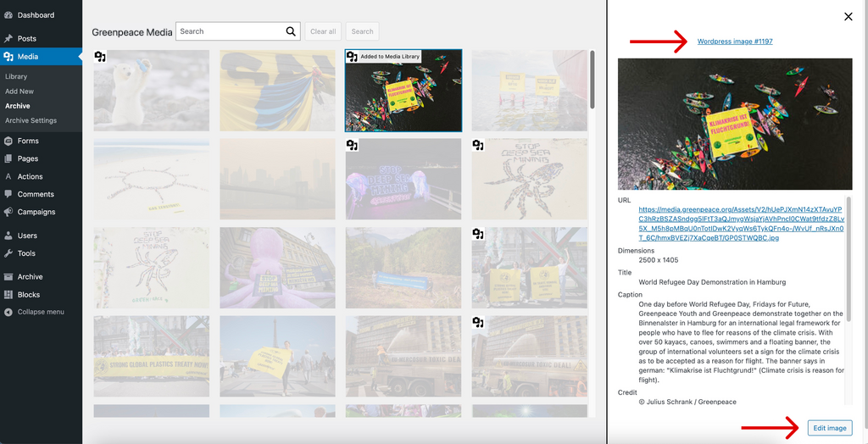Click the Users person icon
The width and height of the screenshot is (868, 444).
(8, 236)
